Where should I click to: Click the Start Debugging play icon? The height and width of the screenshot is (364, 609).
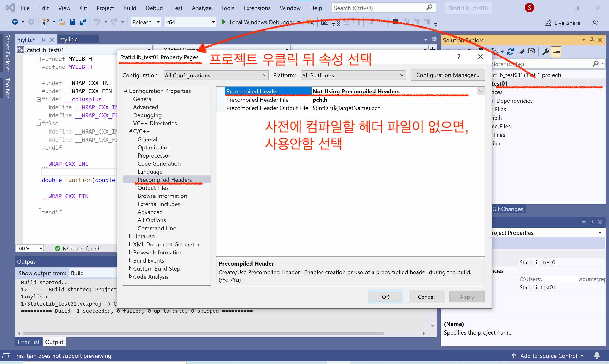coord(223,22)
